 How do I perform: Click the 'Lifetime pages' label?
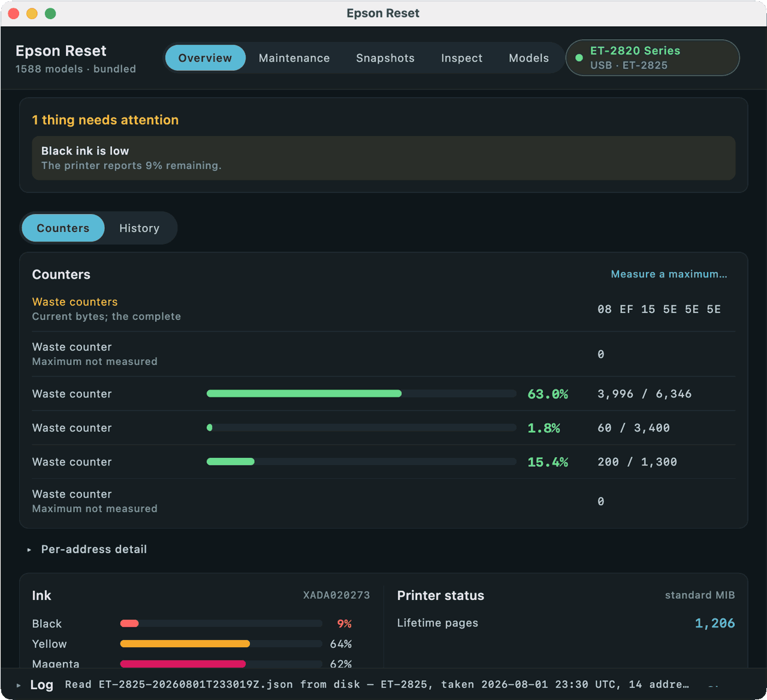click(x=437, y=623)
